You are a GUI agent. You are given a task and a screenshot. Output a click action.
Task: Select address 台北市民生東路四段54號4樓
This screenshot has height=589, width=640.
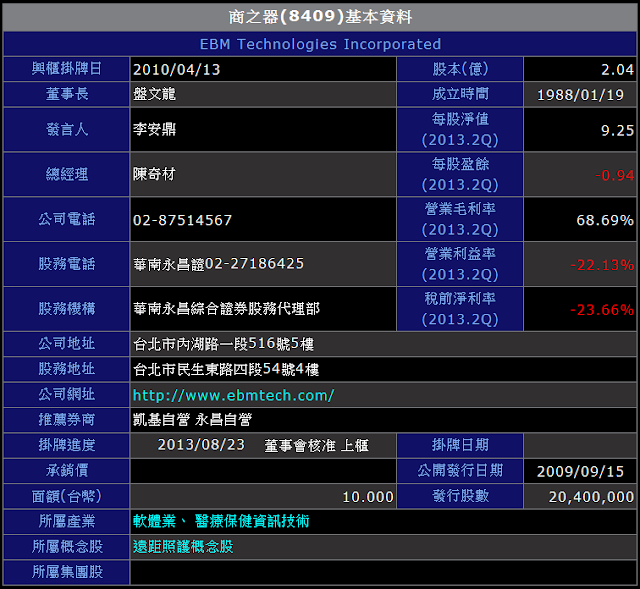pyautogui.click(x=226, y=369)
